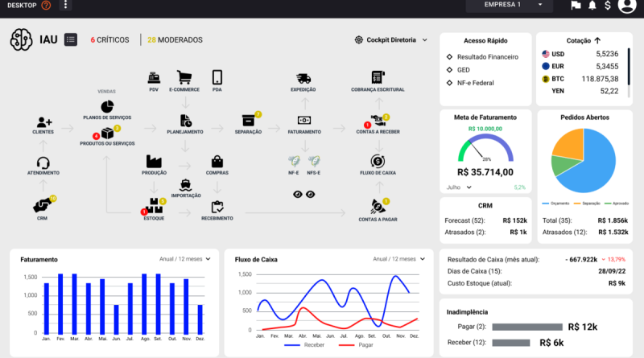Image resolution: width=644 pixels, height=358 pixels.
Task: Open the user profile avatar
Action: [x=627, y=6]
